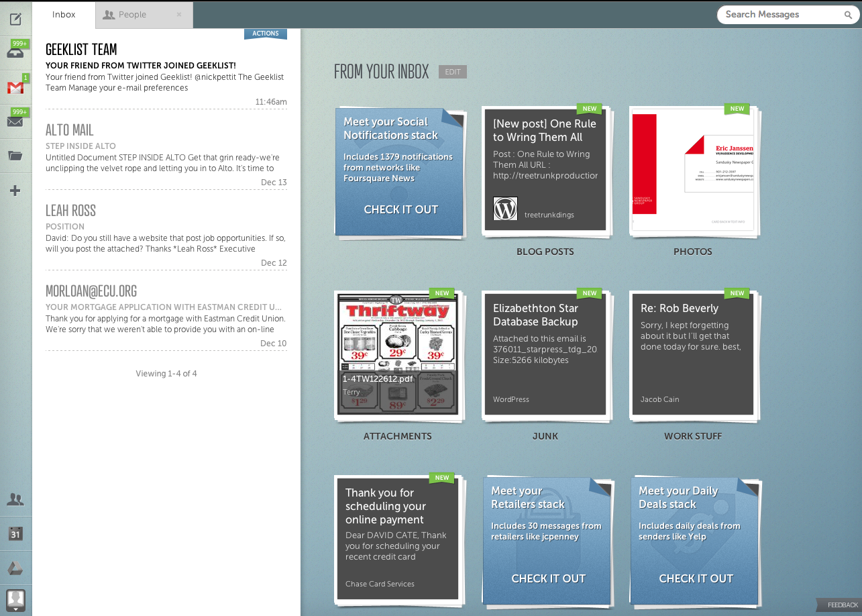The width and height of the screenshot is (862, 616).
Task: Click the Viewing 1-4 of 4 text
Action: pyautogui.click(x=166, y=374)
